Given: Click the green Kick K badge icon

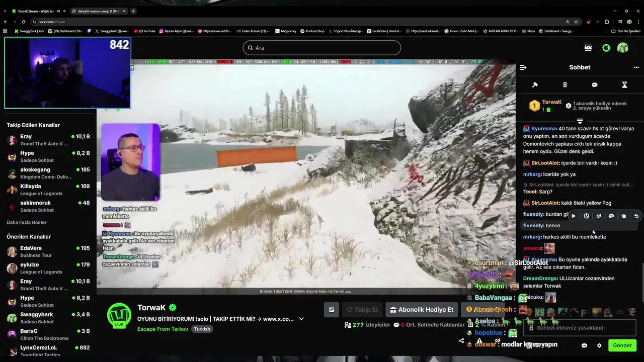Looking at the screenshot, I should coord(606,48).
